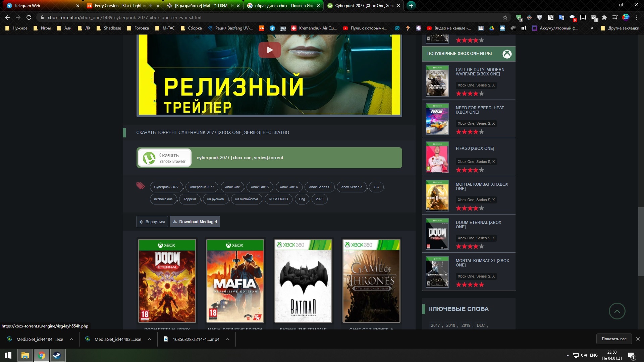Expand options for MediaGet_id44483 download
644x362 pixels.
tap(150, 339)
